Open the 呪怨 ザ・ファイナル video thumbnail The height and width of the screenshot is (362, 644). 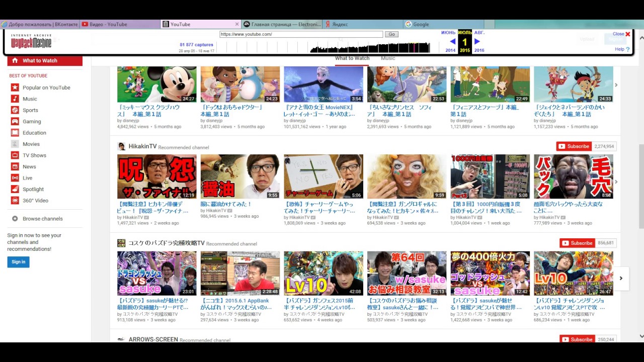(x=157, y=176)
